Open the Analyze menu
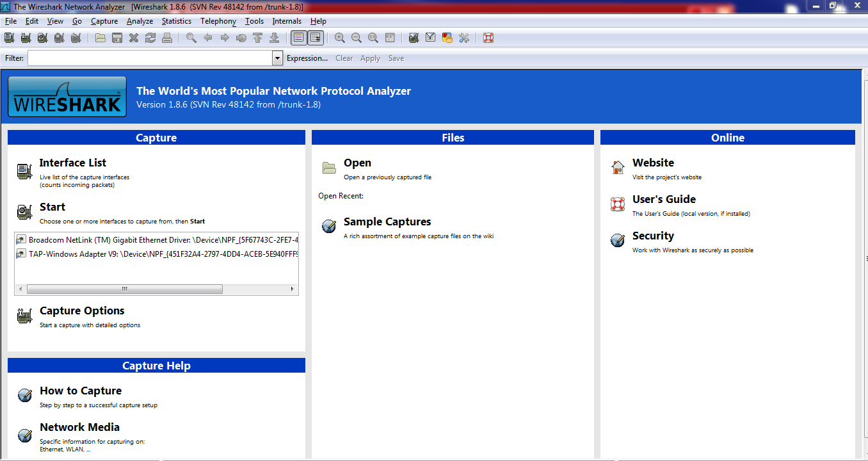The width and height of the screenshot is (868, 461). click(x=140, y=21)
